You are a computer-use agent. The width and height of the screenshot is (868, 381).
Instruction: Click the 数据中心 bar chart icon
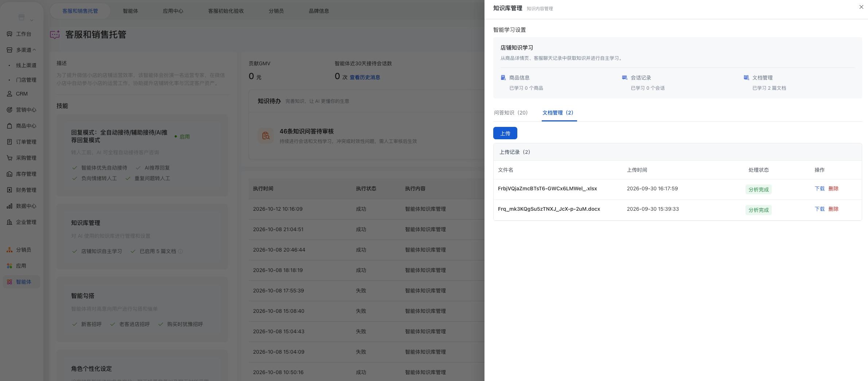click(x=9, y=206)
